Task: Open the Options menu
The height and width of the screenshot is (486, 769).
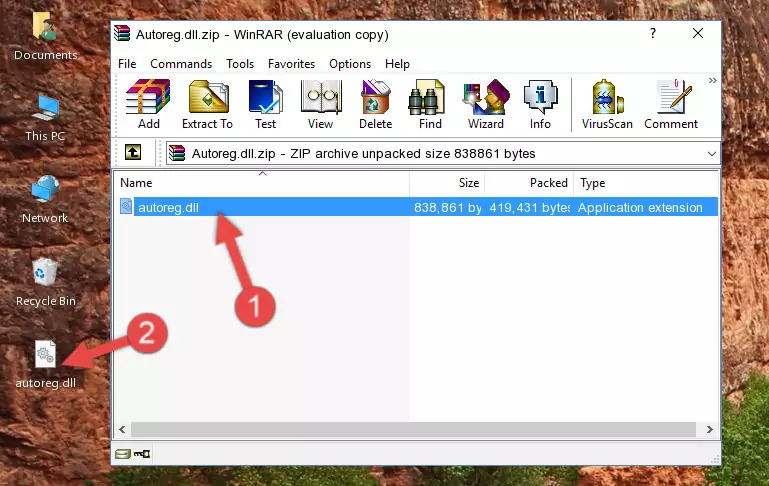Action: click(350, 64)
